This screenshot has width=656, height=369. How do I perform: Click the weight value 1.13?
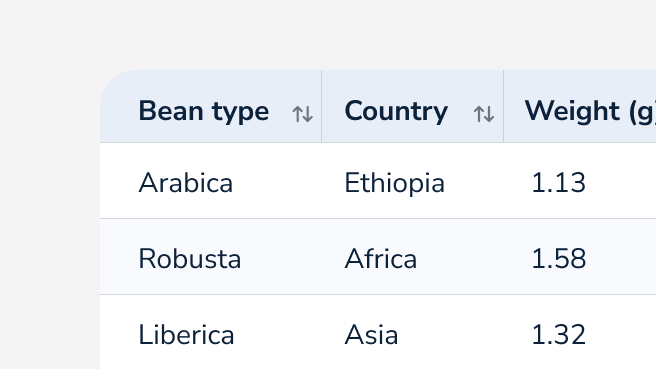click(558, 183)
